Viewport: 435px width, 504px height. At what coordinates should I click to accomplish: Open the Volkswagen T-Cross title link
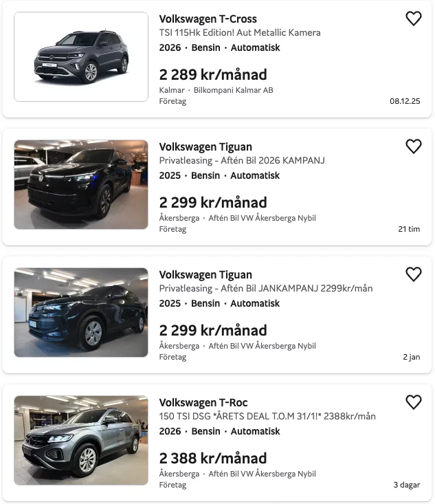click(x=208, y=19)
